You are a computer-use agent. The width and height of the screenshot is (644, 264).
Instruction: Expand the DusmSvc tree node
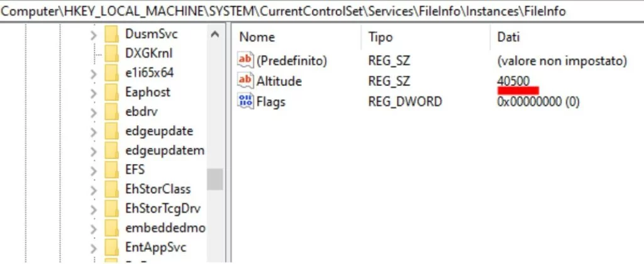93,34
